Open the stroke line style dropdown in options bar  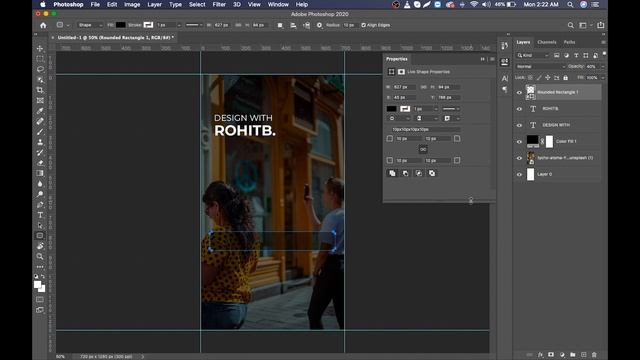pos(194,25)
